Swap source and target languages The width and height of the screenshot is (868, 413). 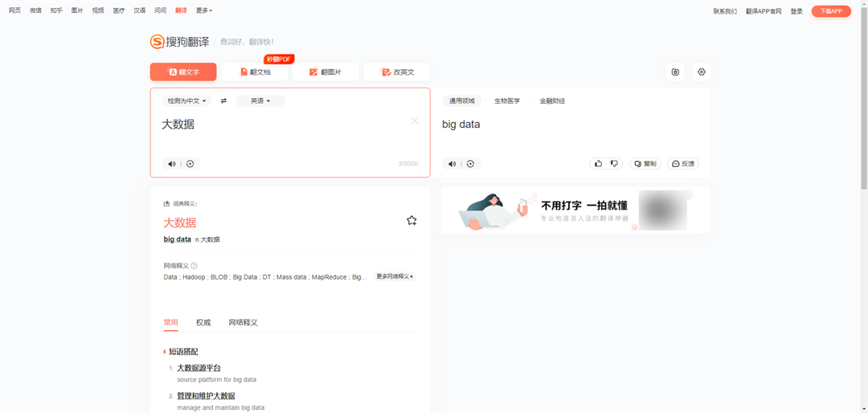[223, 100]
